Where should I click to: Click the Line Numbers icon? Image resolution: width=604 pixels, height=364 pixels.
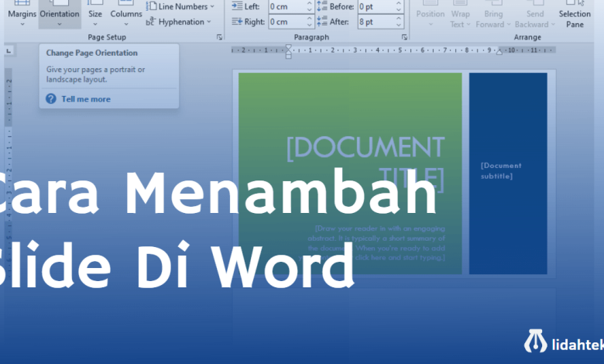click(151, 6)
